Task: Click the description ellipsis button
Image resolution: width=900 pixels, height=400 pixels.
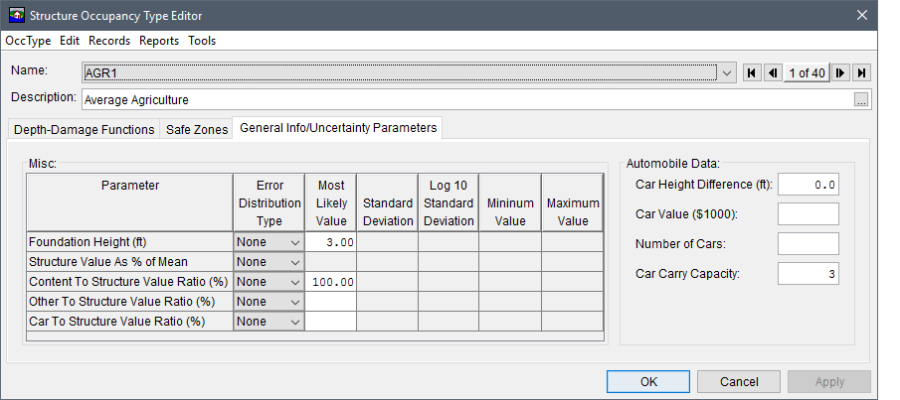Action: 860,99
